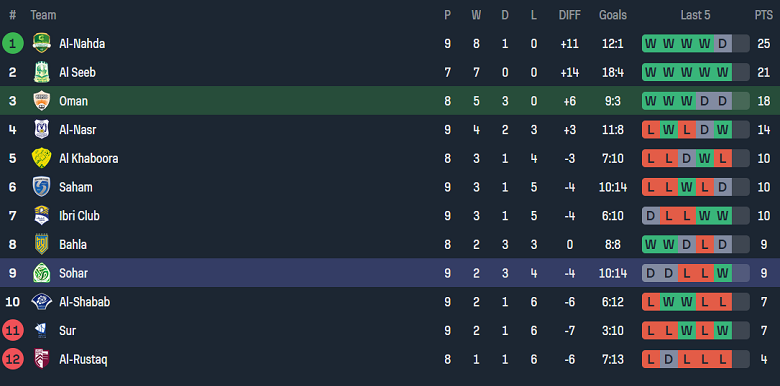Select Bahla's yellow shield badge

(41, 244)
